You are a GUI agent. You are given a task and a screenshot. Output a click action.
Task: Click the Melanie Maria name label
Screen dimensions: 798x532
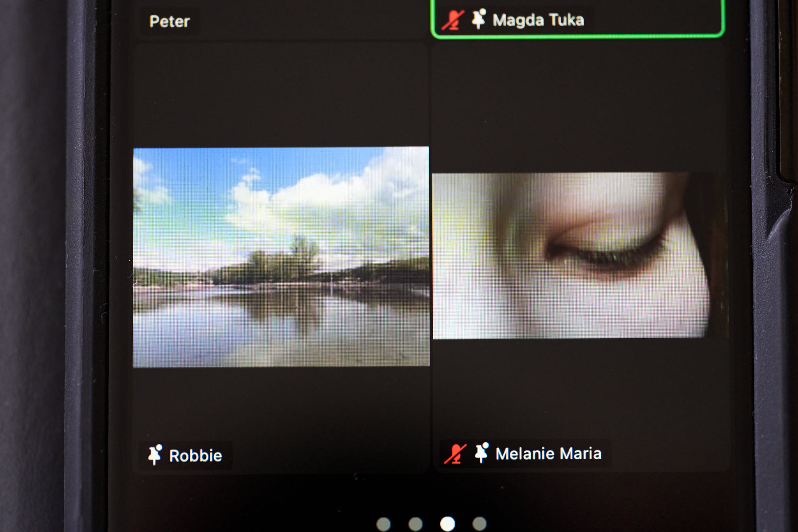548,454
